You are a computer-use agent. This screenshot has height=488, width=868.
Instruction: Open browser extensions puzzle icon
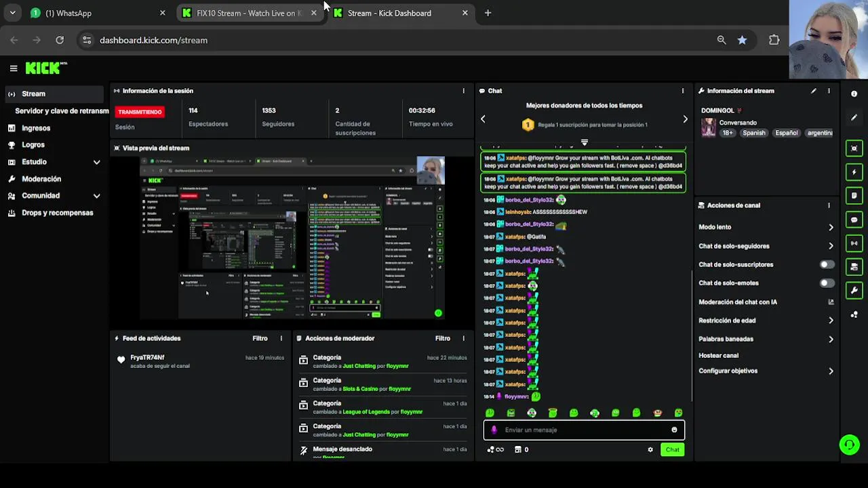[774, 40]
